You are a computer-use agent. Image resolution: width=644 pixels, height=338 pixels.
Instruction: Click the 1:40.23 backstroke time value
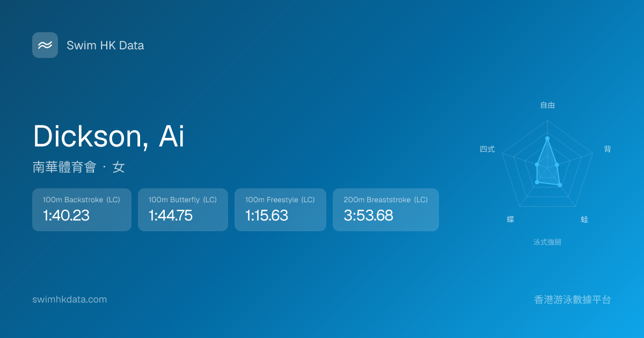[66, 216]
